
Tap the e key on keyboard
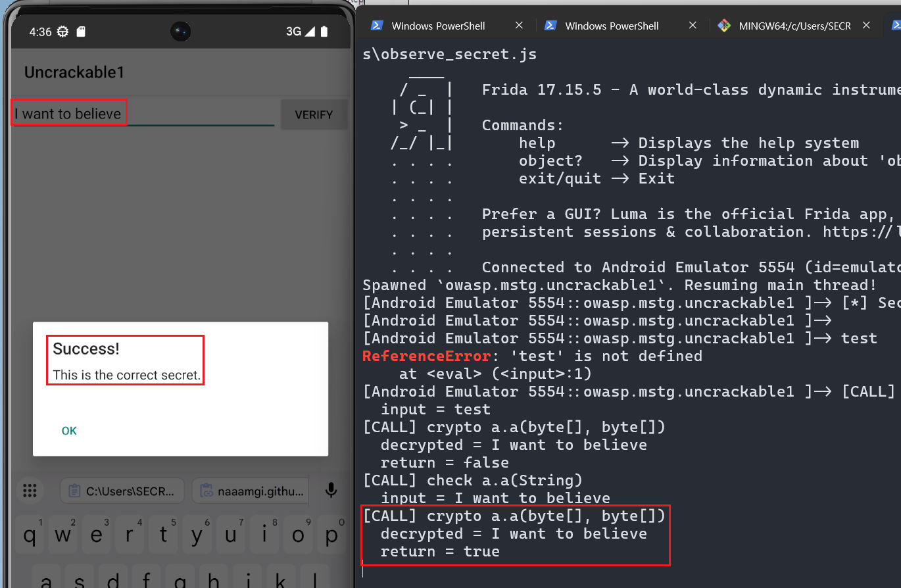pyautogui.click(x=97, y=535)
